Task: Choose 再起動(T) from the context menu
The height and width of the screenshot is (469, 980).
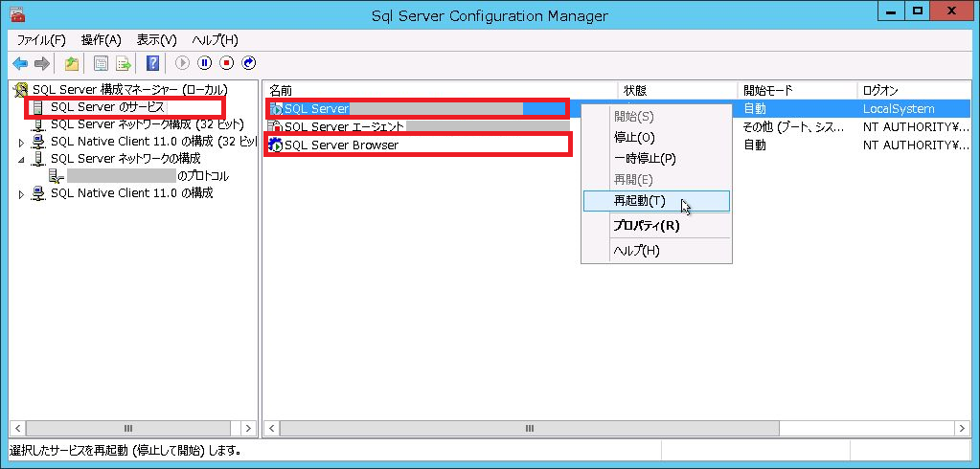Action: click(x=656, y=201)
